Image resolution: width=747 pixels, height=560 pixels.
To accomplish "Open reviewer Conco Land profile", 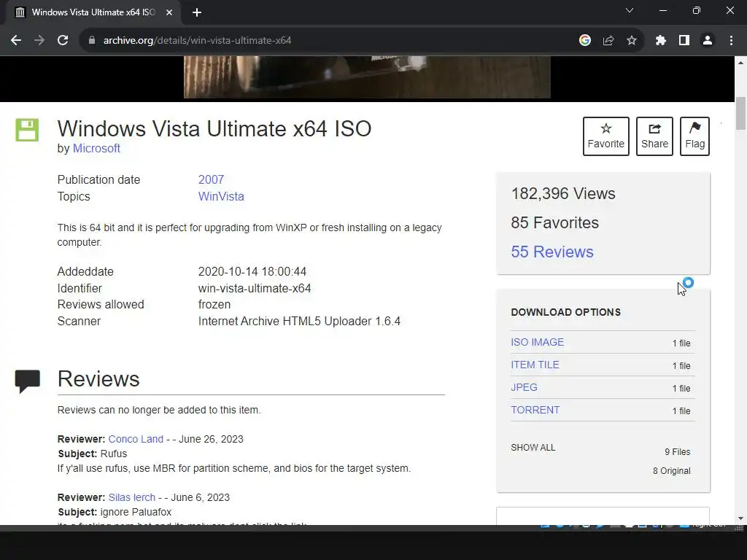I will pos(136,439).
